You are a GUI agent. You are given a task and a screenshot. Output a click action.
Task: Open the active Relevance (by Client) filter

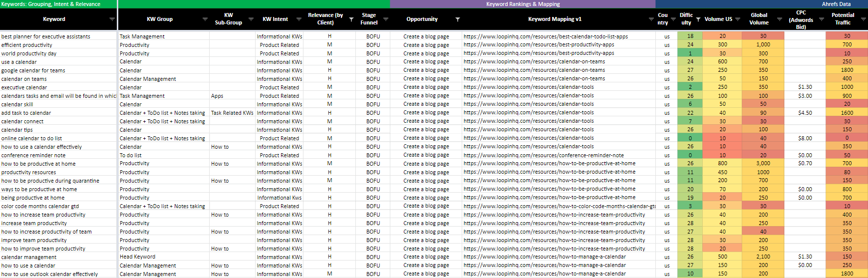coord(351,19)
